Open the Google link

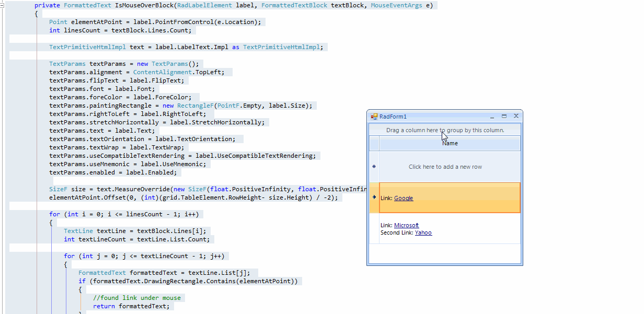tap(404, 198)
